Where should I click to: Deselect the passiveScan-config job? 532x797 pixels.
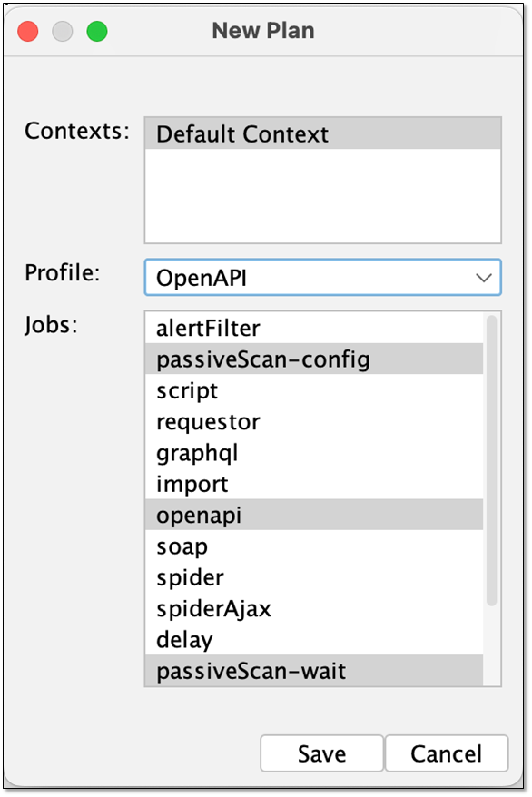314,359
